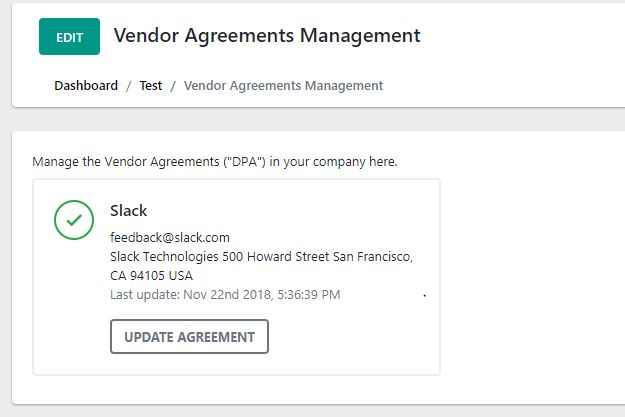Open the Dashboard breadcrumb link

pyautogui.click(x=86, y=86)
